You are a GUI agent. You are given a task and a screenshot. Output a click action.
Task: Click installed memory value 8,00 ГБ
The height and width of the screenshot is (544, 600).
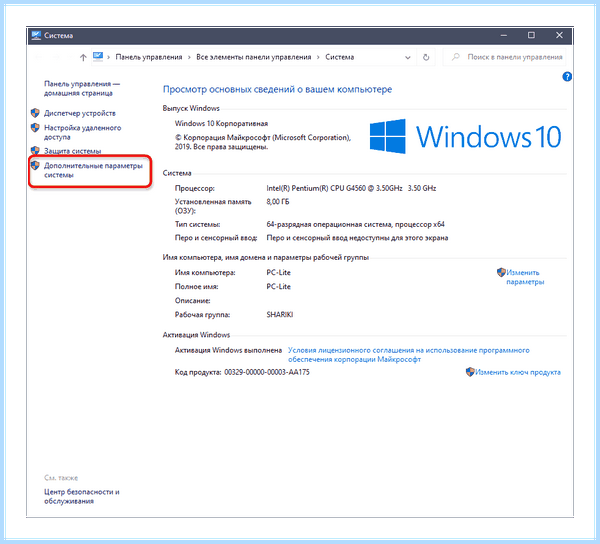click(x=278, y=202)
